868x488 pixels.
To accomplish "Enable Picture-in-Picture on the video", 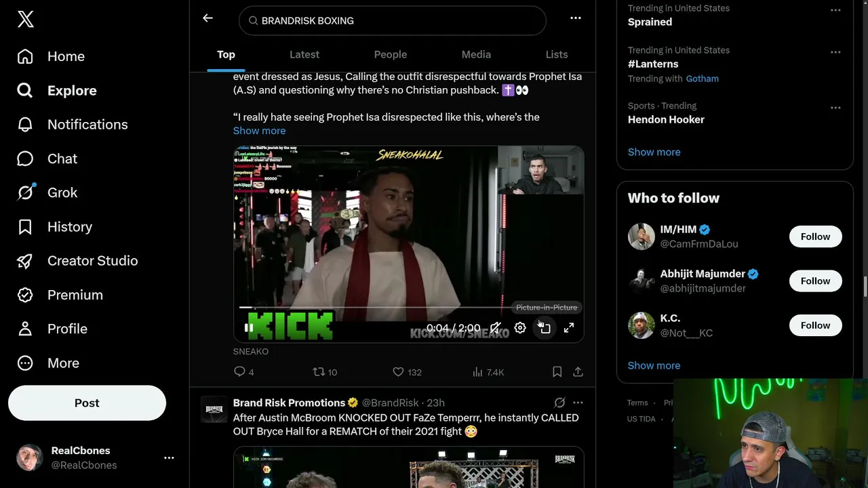I will coord(545,328).
